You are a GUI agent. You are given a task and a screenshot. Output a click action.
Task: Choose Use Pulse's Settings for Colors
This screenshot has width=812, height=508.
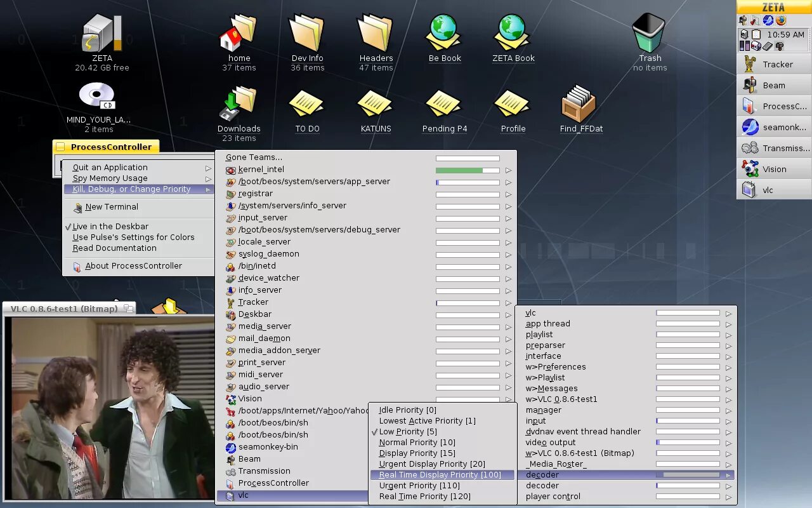(x=138, y=237)
